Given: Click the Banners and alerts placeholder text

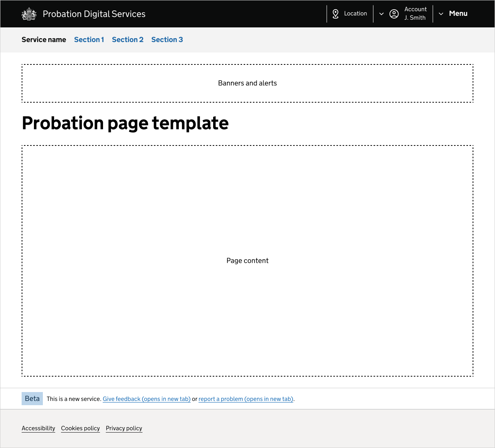Looking at the screenshot, I should (247, 83).
